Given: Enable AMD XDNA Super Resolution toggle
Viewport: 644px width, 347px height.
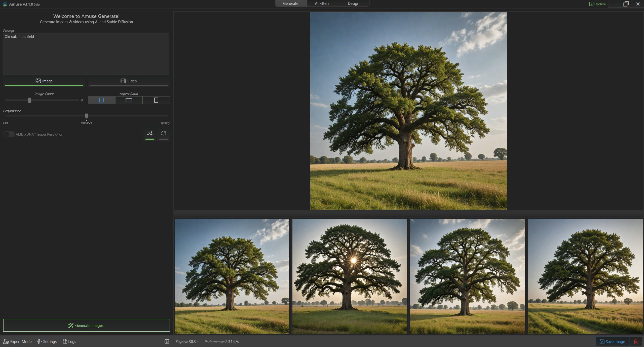Looking at the screenshot, I should point(9,134).
